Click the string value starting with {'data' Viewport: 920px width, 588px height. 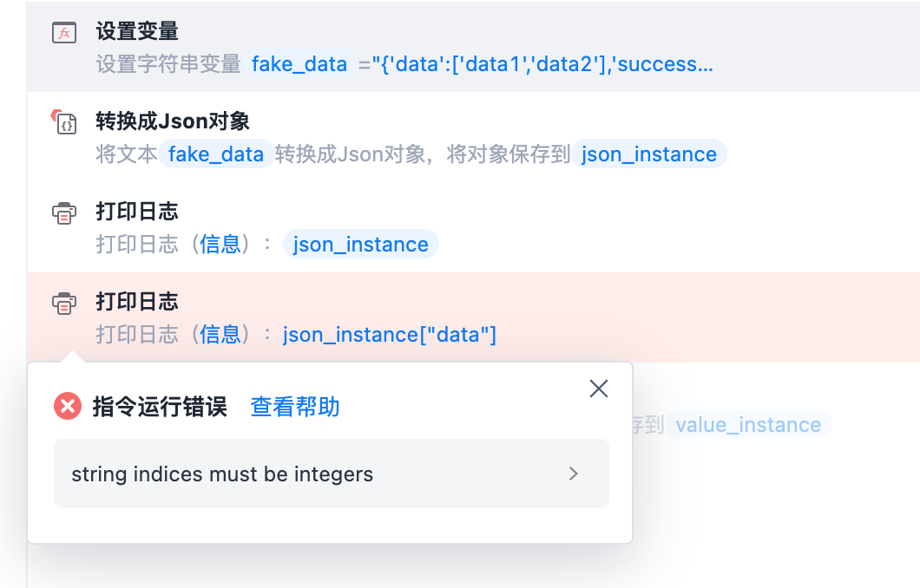pyautogui.click(x=547, y=64)
